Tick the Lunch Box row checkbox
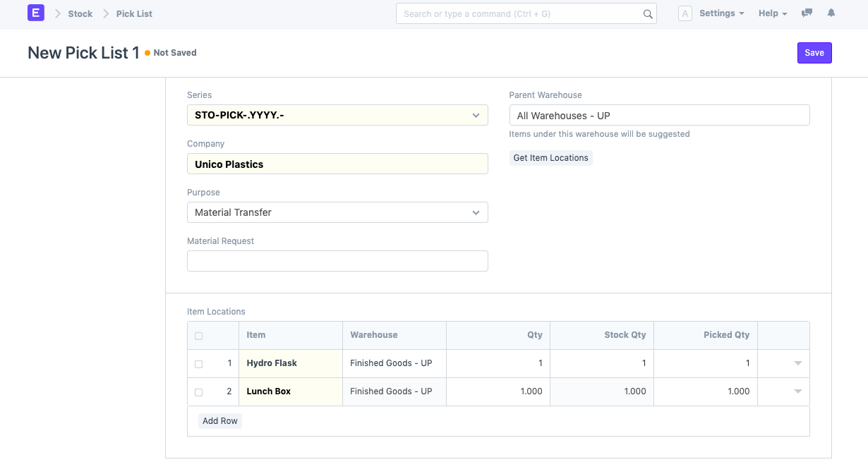The image size is (868, 474). click(198, 392)
